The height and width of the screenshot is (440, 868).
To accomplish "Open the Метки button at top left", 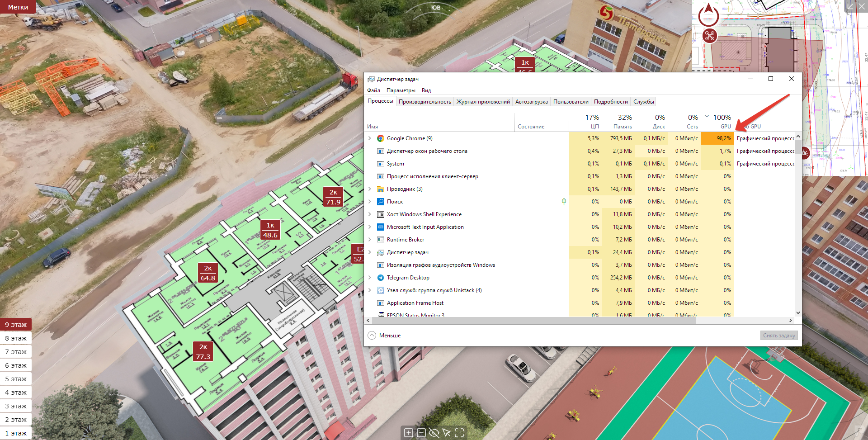I will point(18,7).
